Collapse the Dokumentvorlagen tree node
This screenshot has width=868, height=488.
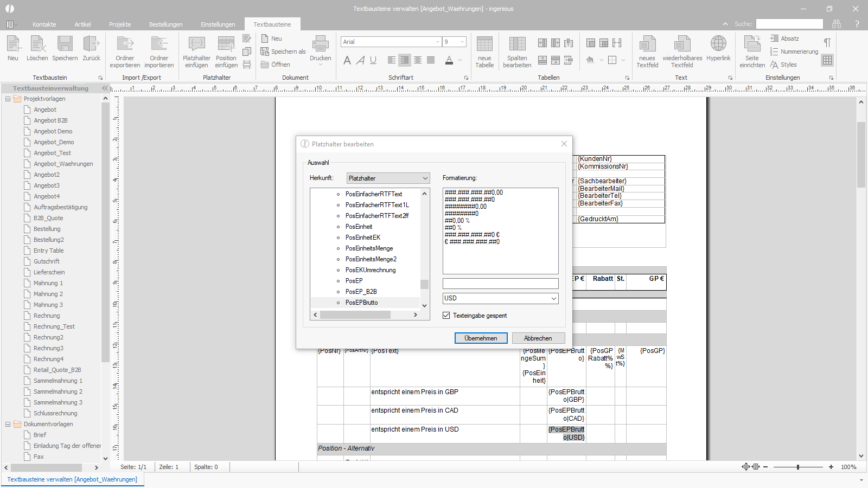click(8, 424)
